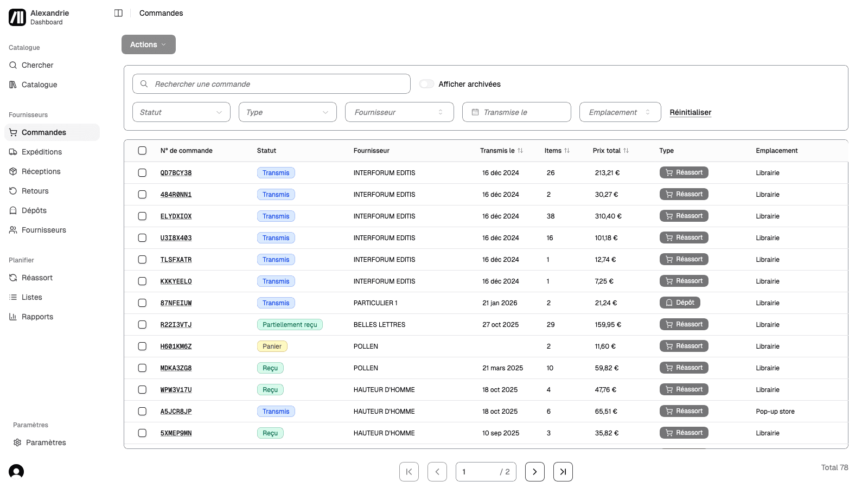Check the box for order 87NFEIUW
This screenshot has height=488, width=868.
(142, 303)
